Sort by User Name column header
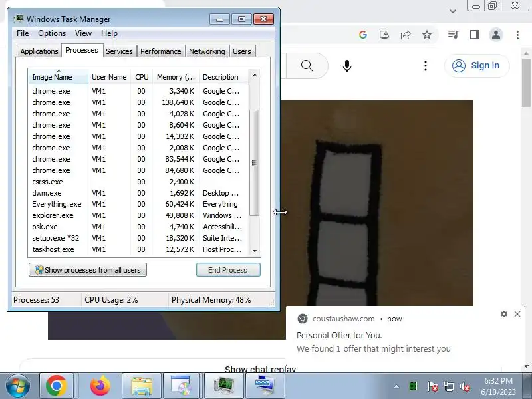The height and width of the screenshot is (399, 532). coord(109,77)
